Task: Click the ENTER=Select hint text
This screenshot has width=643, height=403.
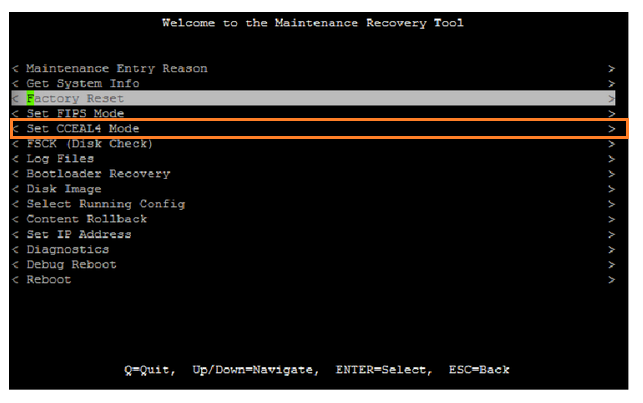Action: point(384,370)
